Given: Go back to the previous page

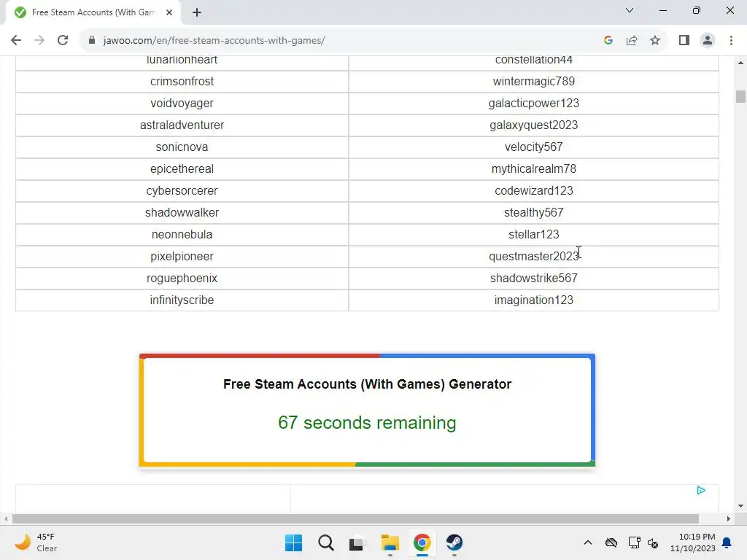Looking at the screenshot, I should (16, 41).
